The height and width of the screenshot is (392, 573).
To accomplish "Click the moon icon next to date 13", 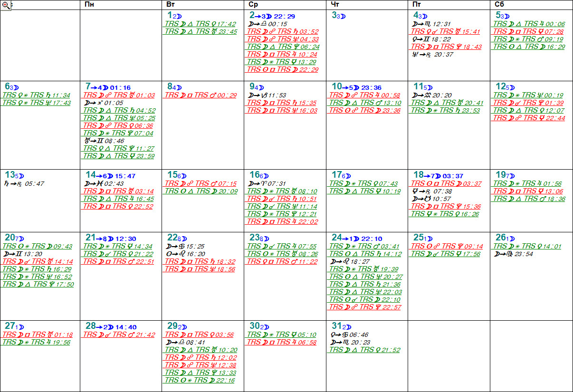I will click(x=21, y=176).
